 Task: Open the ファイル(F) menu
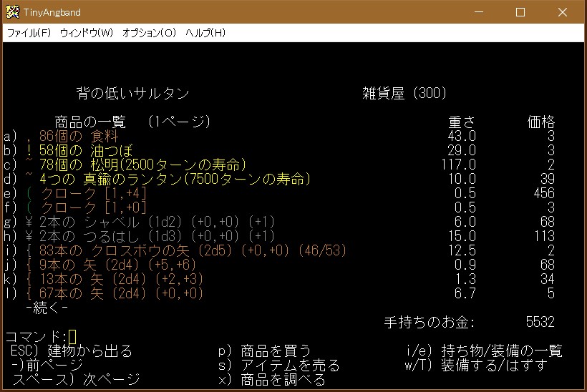click(29, 33)
